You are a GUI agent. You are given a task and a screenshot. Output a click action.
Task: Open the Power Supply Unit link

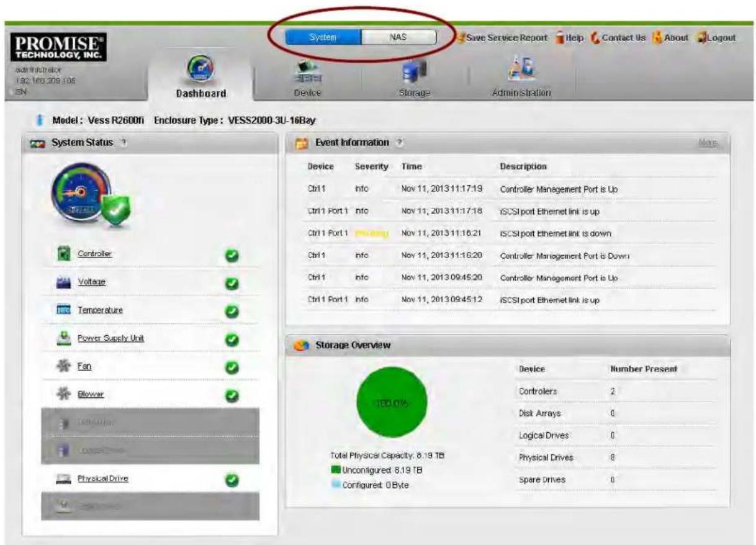click(x=110, y=338)
